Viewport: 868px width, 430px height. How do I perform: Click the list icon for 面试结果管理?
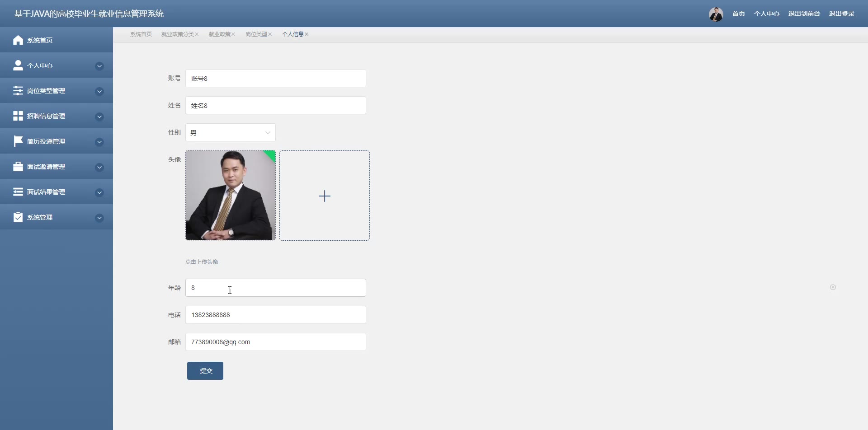pos(18,192)
